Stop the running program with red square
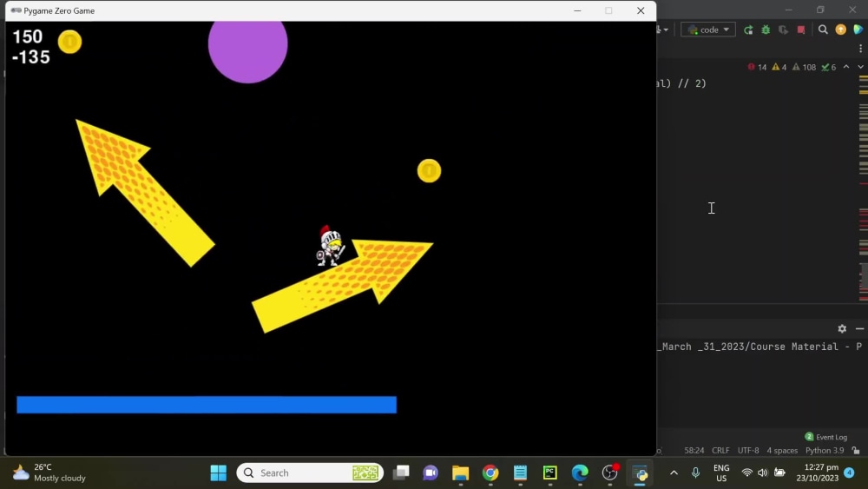Screen dimensions: 868x489 tap(801, 30)
